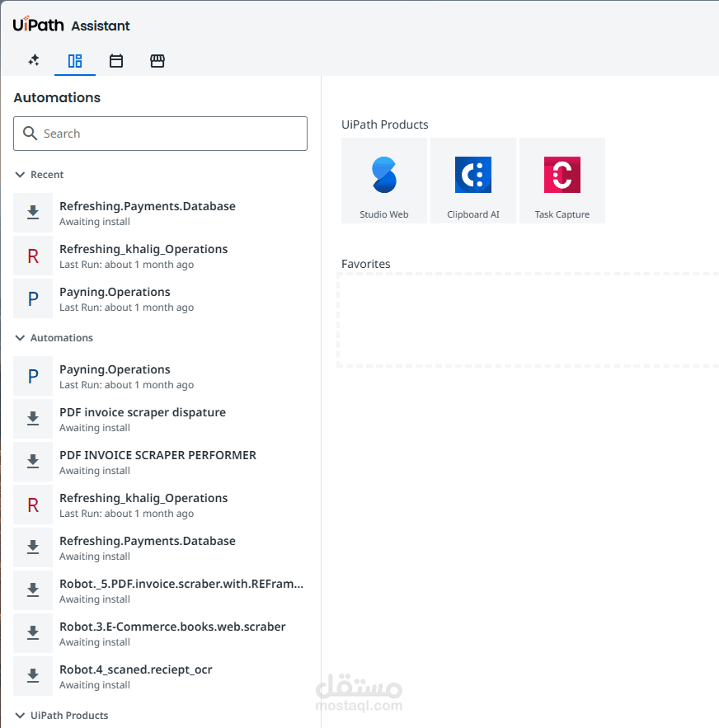Click the search magnifier icon
The height and width of the screenshot is (728, 719).
31,133
